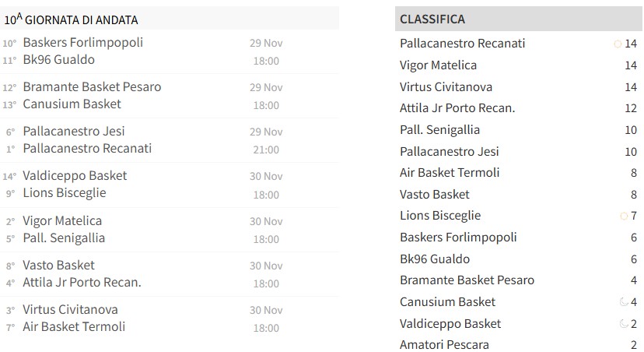The image size is (644, 352).
Task: Click Virtus Civitanova in the last fixture
Action: click(70, 309)
